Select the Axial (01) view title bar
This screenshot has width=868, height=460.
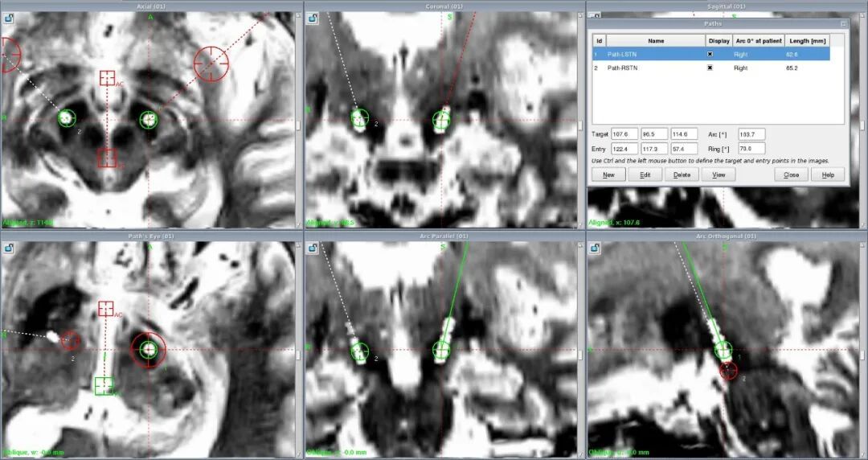click(x=151, y=6)
